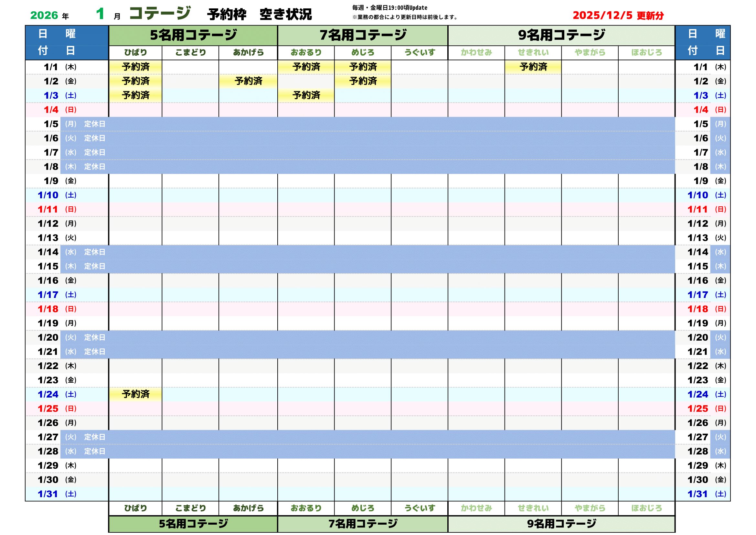
Task: Click the 予約済 cell for ひばり on 1/24
Action: (136, 394)
